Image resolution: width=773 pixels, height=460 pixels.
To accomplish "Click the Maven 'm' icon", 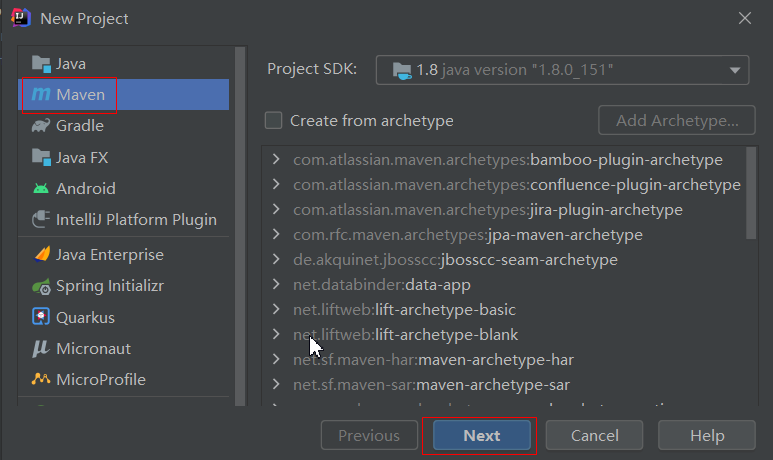I will (41, 94).
